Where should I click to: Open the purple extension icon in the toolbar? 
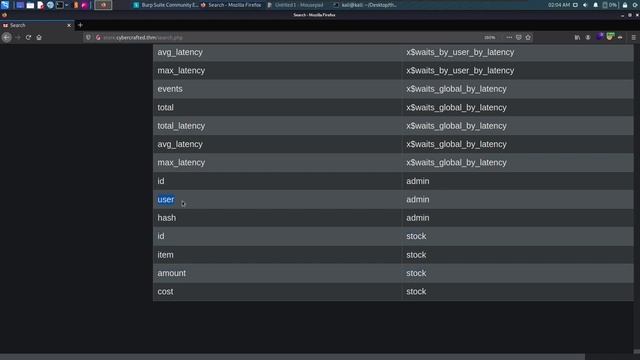600,37
